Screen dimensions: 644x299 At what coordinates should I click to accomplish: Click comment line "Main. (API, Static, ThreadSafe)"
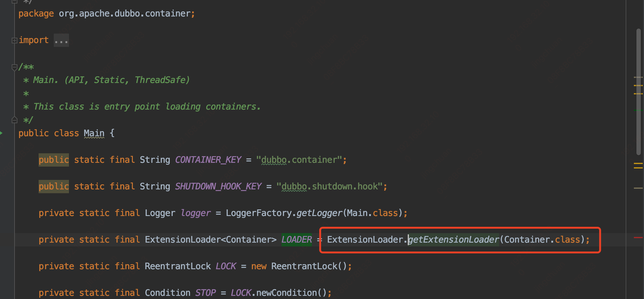(x=111, y=80)
